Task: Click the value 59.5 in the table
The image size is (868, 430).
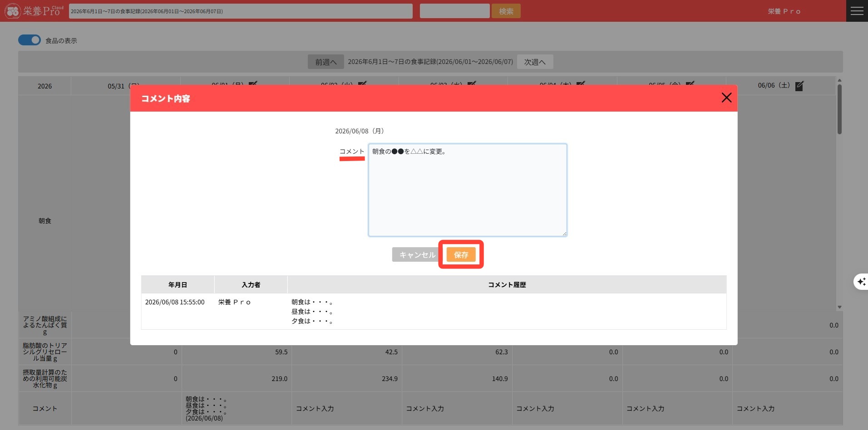Action: point(281,352)
